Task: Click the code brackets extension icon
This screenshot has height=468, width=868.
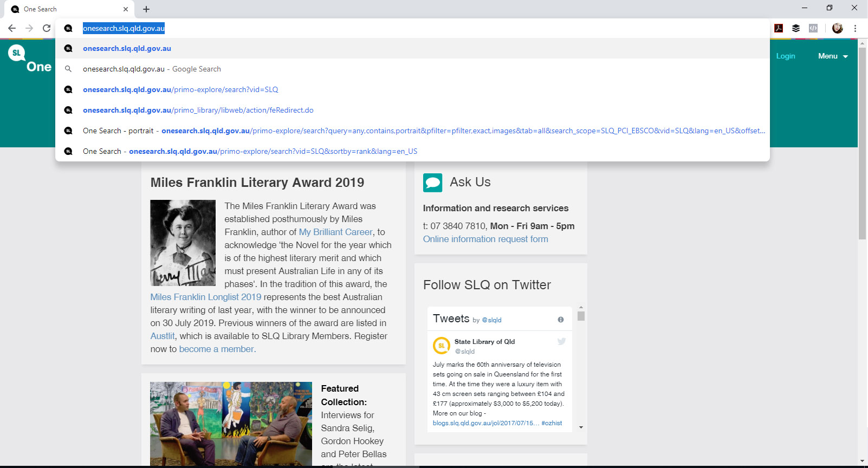Action: tap(813, 28)
